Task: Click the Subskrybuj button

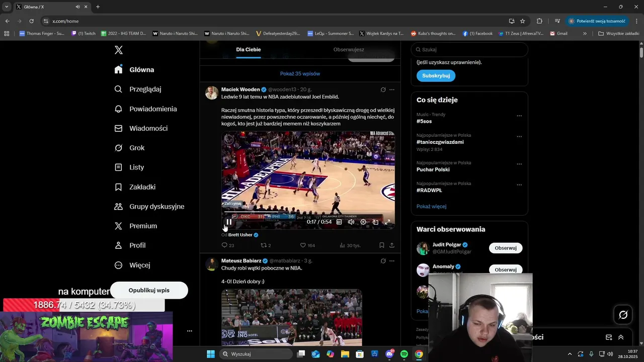Action: [436, 75]
